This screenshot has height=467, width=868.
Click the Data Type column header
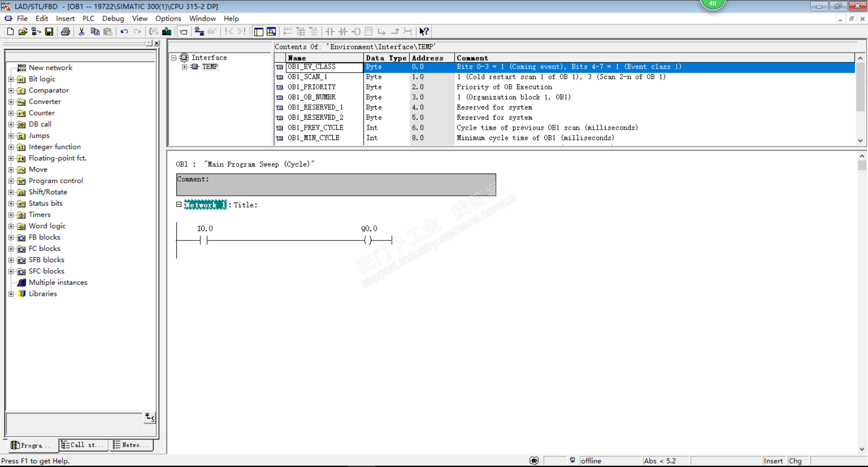click(x=387, y=58)
